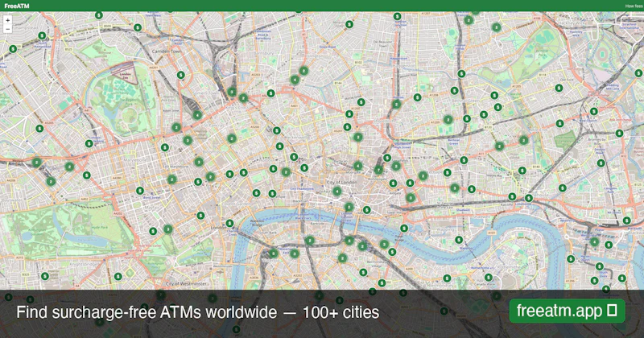Select ATM marker at Wapping station
The width and height of the screenshot is (644, 338).
click(x=459, y=240)
